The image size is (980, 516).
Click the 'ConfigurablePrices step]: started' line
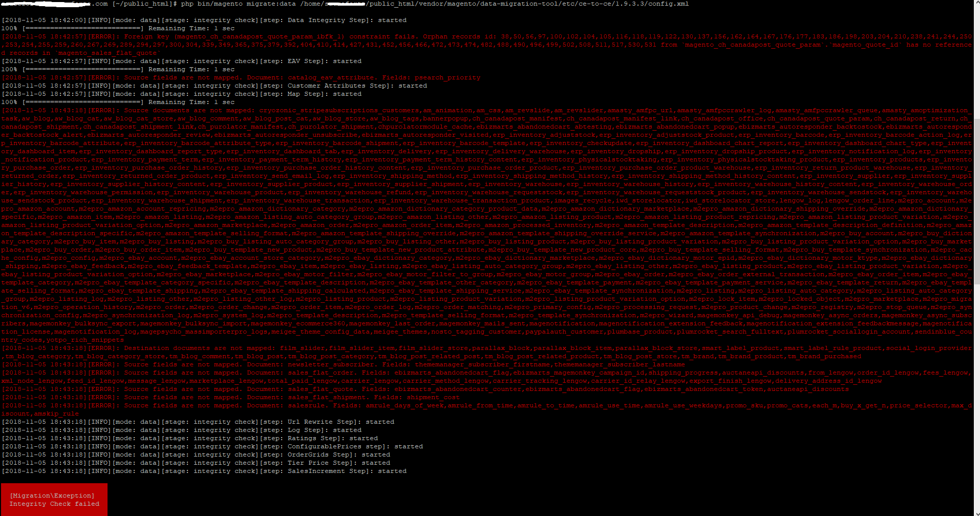pyautogui.click(x=212, y=446)
